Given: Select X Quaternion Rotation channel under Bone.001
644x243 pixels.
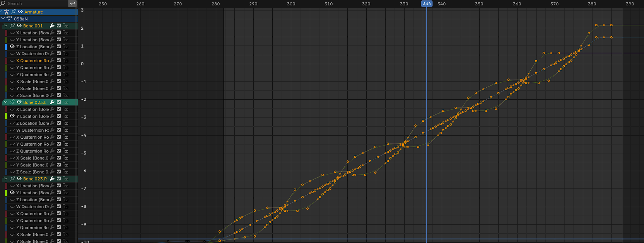Looking at the screenshot, I should [32, 61].
